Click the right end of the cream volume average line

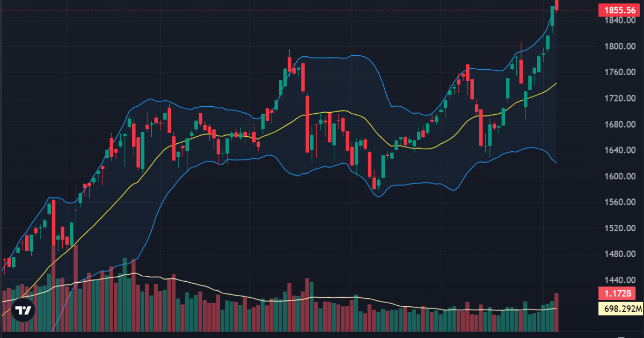(x=556, y=308)
